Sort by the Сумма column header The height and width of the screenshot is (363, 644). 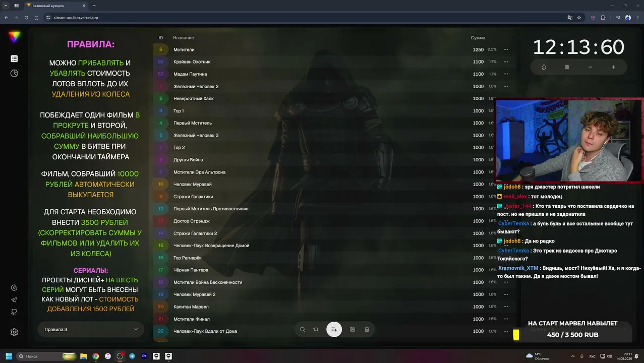point(478,38)
